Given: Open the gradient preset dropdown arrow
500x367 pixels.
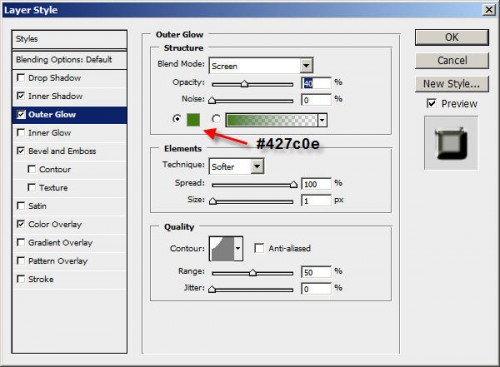Looking at the screenshot, I should [x=322, y=120].
